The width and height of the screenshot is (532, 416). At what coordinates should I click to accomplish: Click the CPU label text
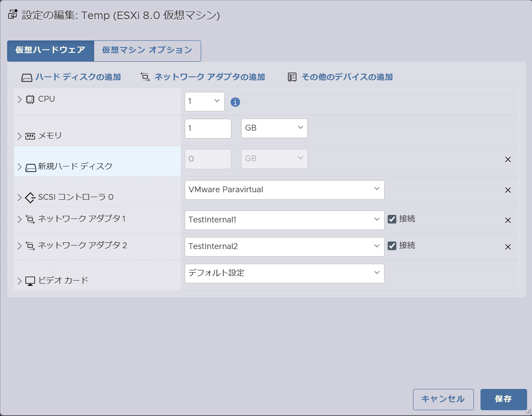47,99
